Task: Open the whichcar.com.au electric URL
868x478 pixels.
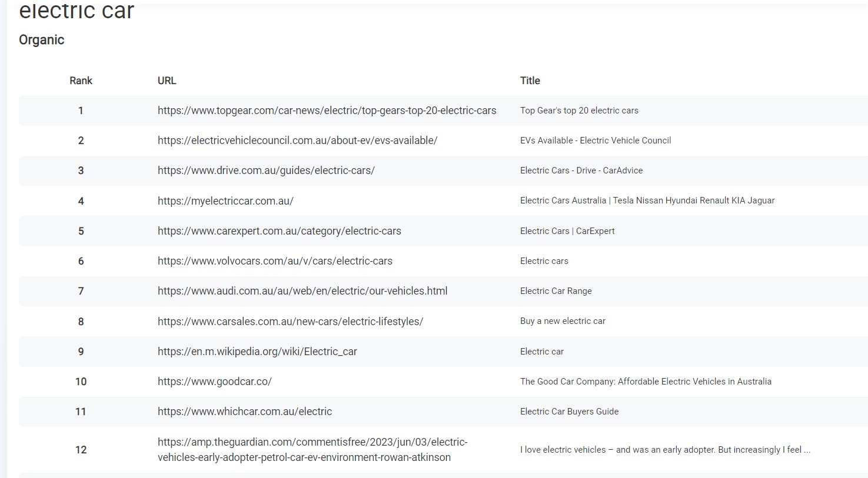Action: 245,412
